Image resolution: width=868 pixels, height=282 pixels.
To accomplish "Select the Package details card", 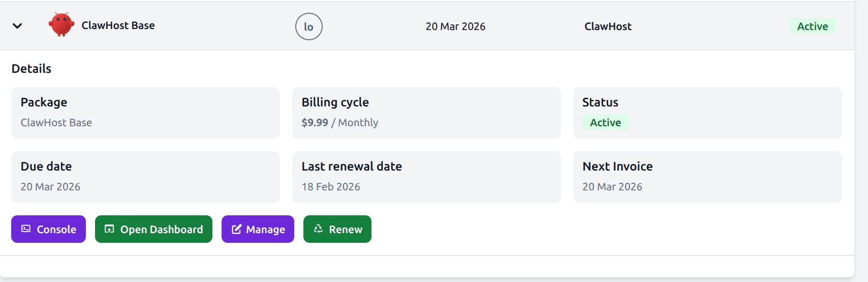I will [x=145, y=113].
